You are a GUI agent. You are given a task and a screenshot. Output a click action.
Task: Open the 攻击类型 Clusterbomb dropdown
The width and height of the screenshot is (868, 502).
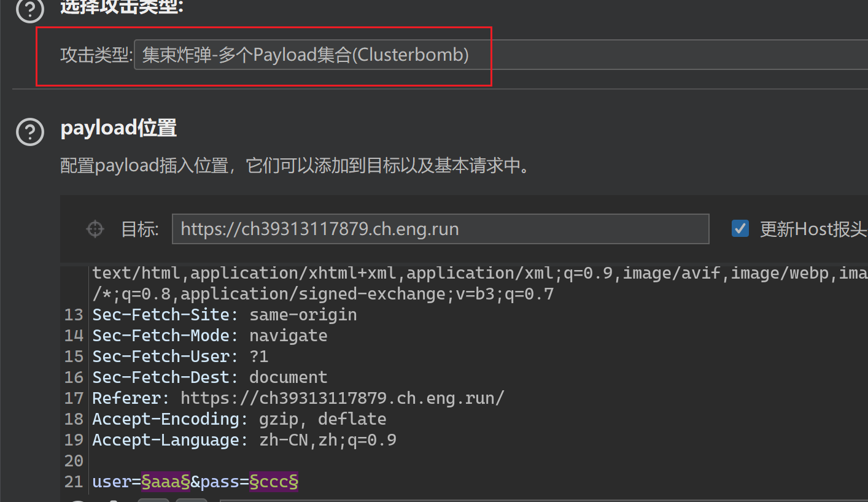[501, 55]
